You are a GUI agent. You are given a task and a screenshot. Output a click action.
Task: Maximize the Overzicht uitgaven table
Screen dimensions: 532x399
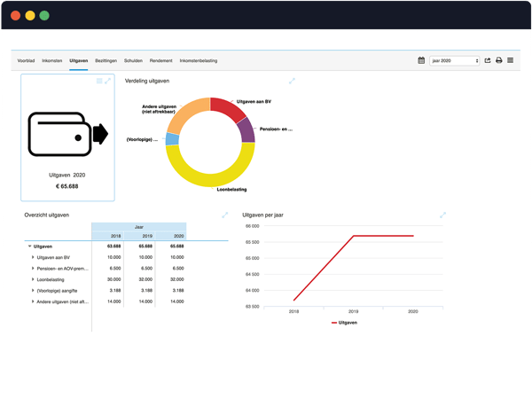click(x=224, y=215)
